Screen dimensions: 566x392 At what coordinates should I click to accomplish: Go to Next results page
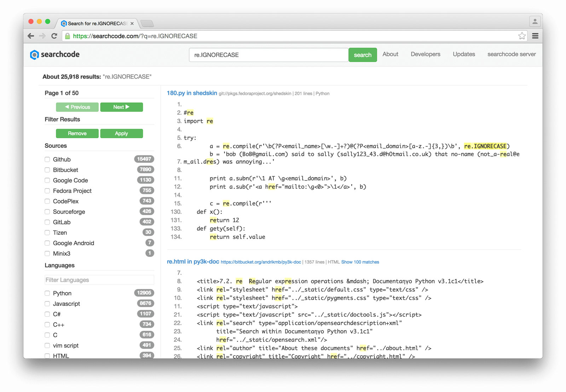(121, 107)
